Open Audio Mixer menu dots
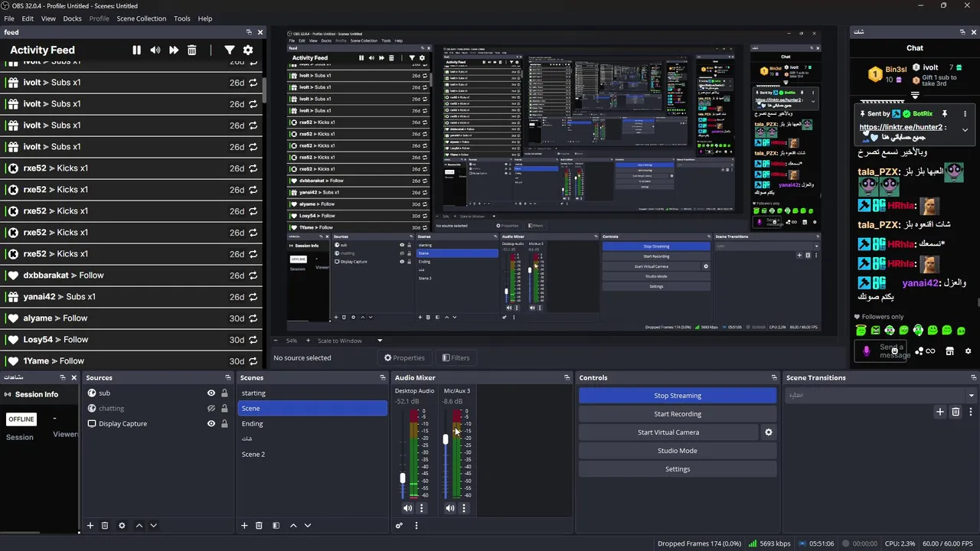980x551 pixels. 416,526
